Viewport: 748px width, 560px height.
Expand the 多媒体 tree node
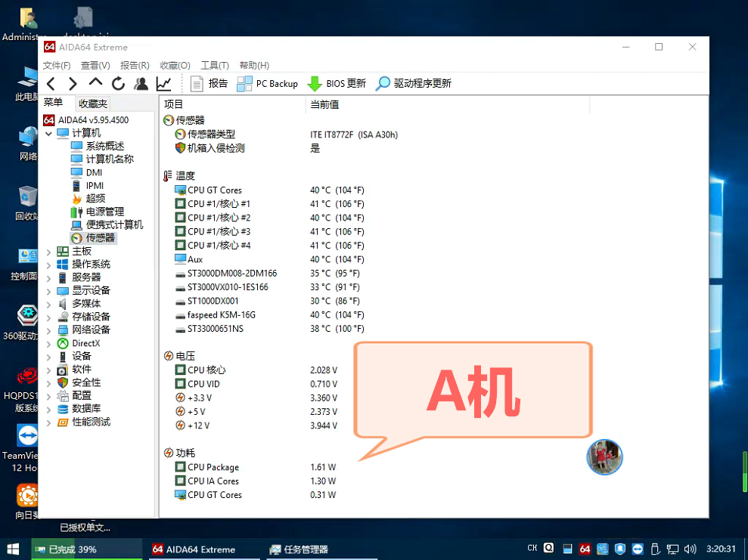[48, 304]
